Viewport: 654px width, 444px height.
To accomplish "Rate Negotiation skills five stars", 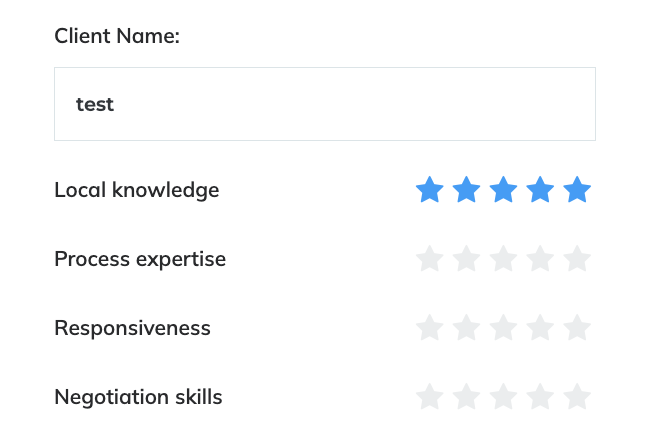I will [x=577, y=397].
